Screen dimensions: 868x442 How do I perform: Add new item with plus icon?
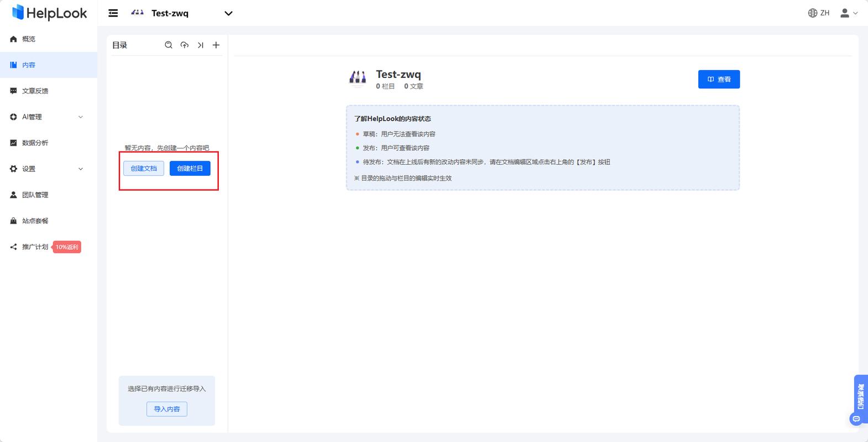tap(216, 45)
